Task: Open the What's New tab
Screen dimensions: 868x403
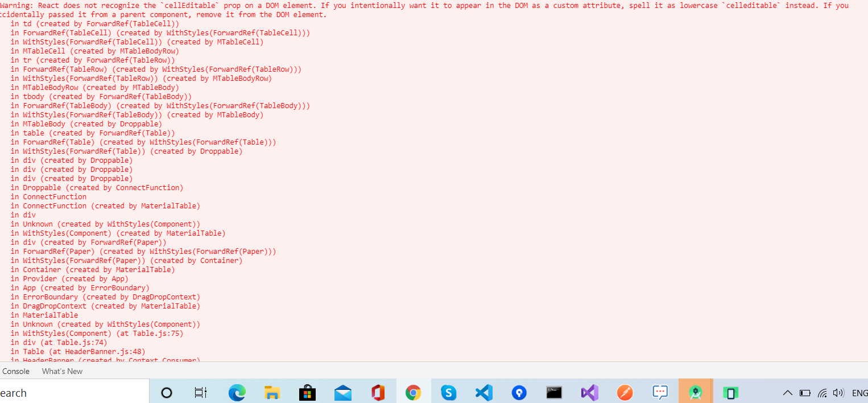Action: coord(61,371)
